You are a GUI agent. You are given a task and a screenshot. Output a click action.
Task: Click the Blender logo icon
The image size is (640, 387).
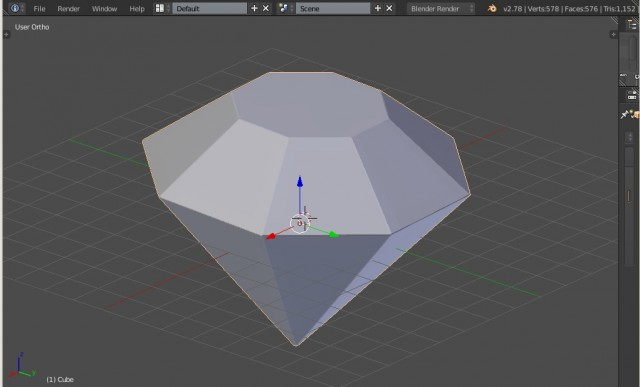(492, 8)
